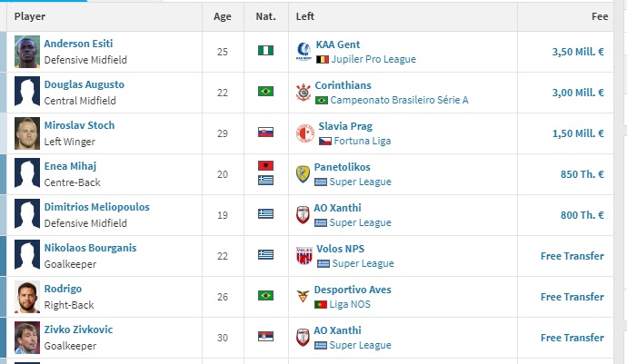This screenshot has height=364, width=627.
Task: Sort table by Age column header
Action: (x=223, y=16)
